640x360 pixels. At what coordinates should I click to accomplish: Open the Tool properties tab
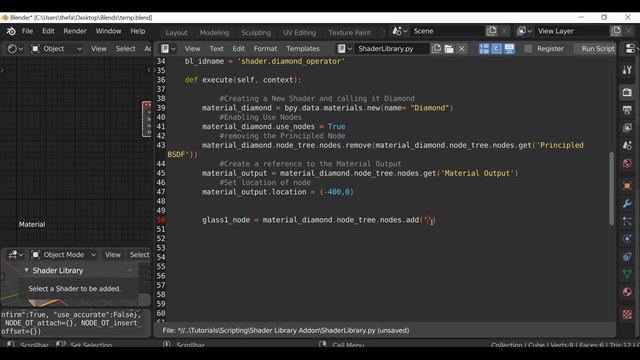[x=627, y=70]
